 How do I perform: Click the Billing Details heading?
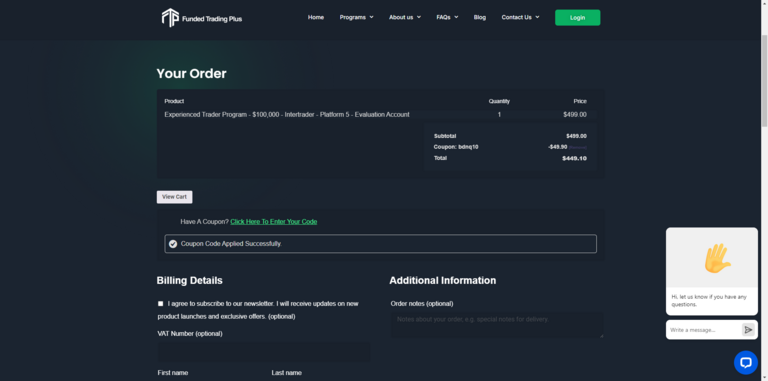190,281
